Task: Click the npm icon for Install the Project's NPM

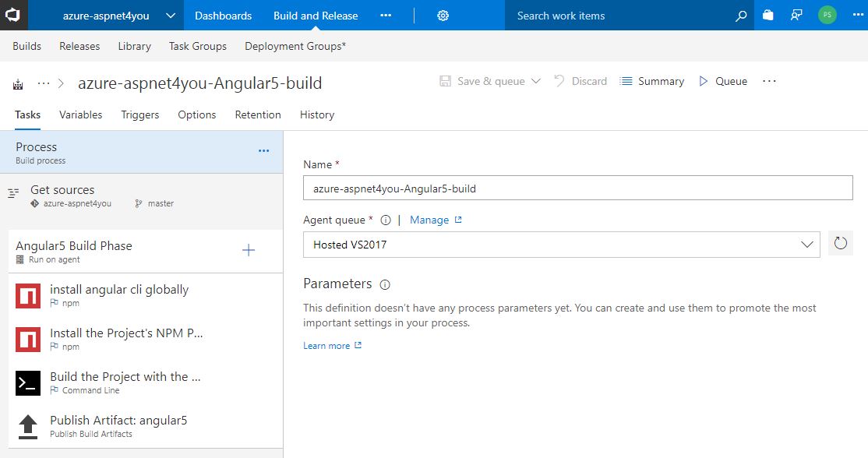Action: coord(28,339)
